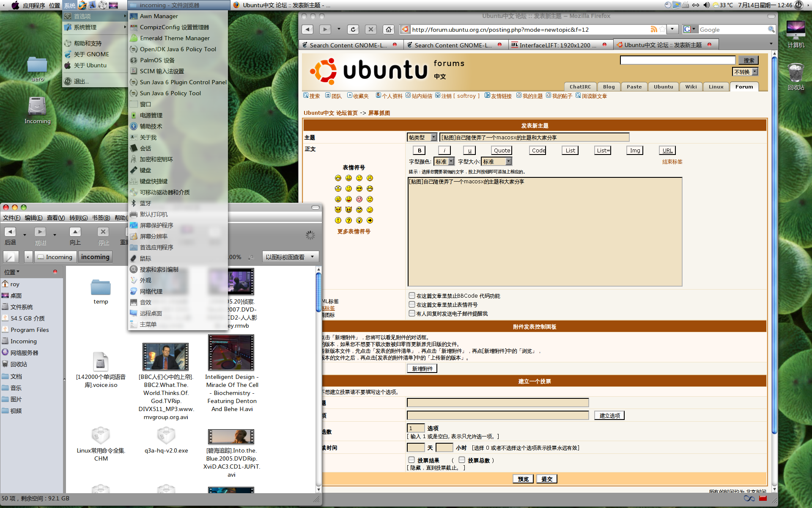Enable email notification on reply checkbox
Screen dimensions: 812x508
click(x=411, y=313)
